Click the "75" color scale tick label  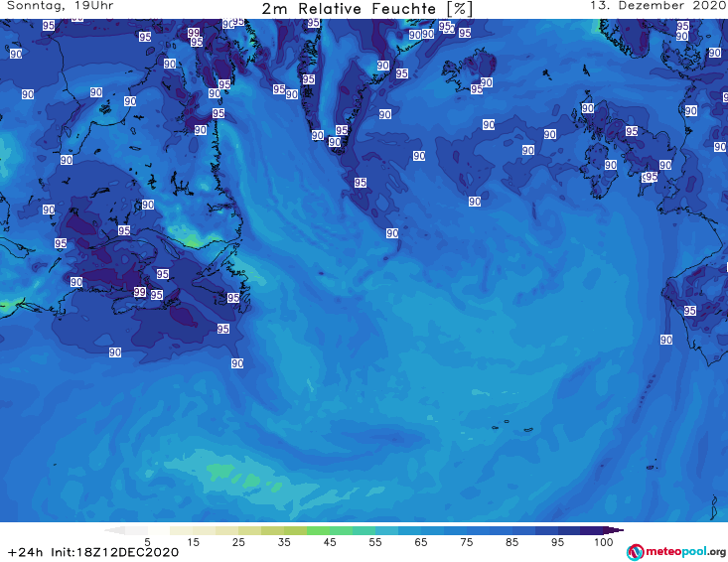point(466,542)
